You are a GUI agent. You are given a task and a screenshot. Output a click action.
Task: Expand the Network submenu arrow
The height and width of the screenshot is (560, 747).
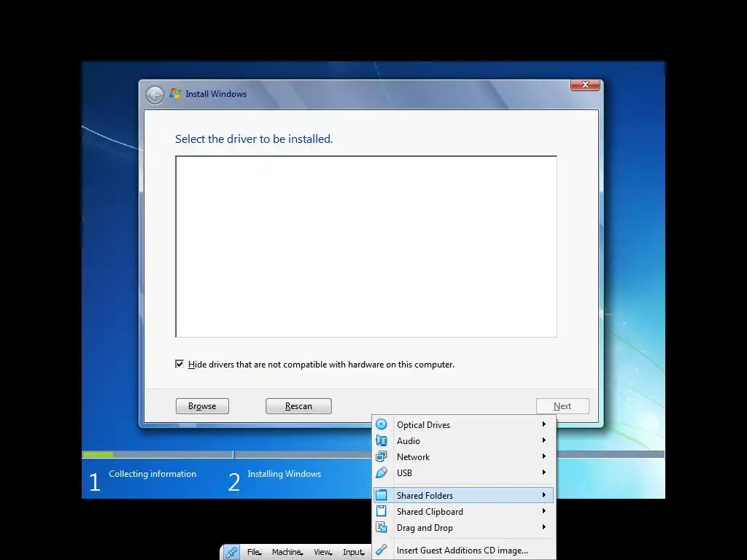click(x=543, y=456)
